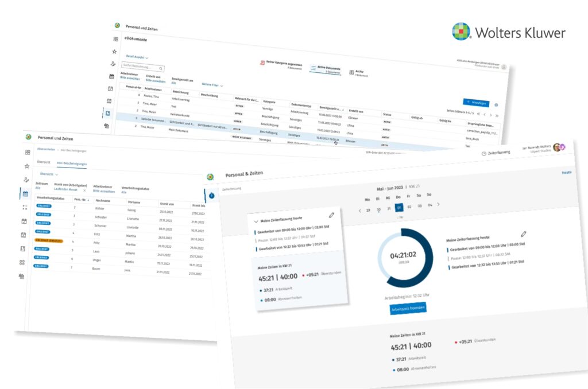Click the pencil beside right Meine Zeiterfassung heute
The width and height of the screenshot is (588, 389).
(523, 235)
